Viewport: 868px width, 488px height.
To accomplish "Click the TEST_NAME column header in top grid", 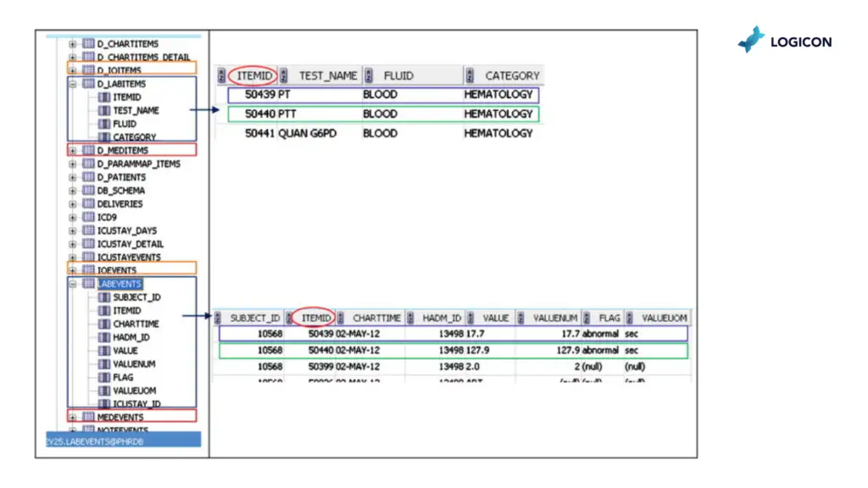I will (x=327, y=75).
